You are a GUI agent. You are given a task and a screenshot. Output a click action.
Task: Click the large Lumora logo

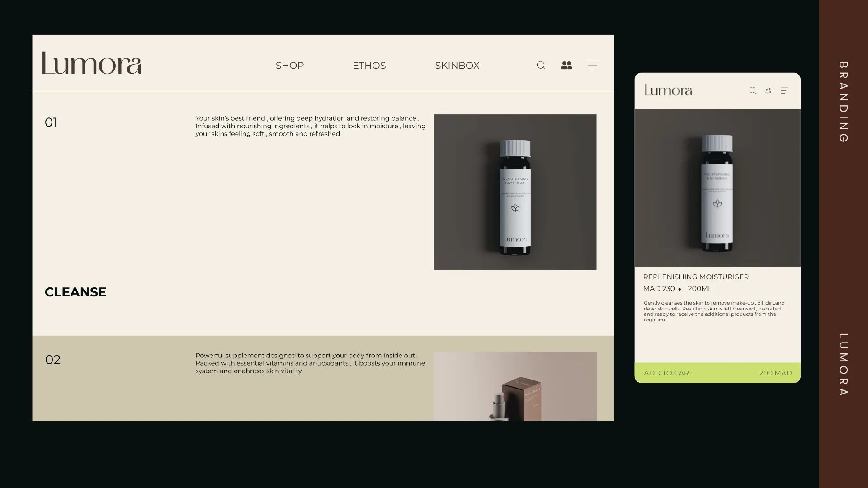[91, 63]
